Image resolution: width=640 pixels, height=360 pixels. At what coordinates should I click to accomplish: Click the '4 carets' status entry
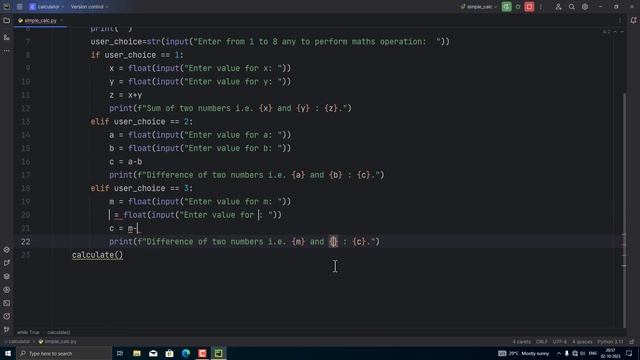tap(522, 342)
